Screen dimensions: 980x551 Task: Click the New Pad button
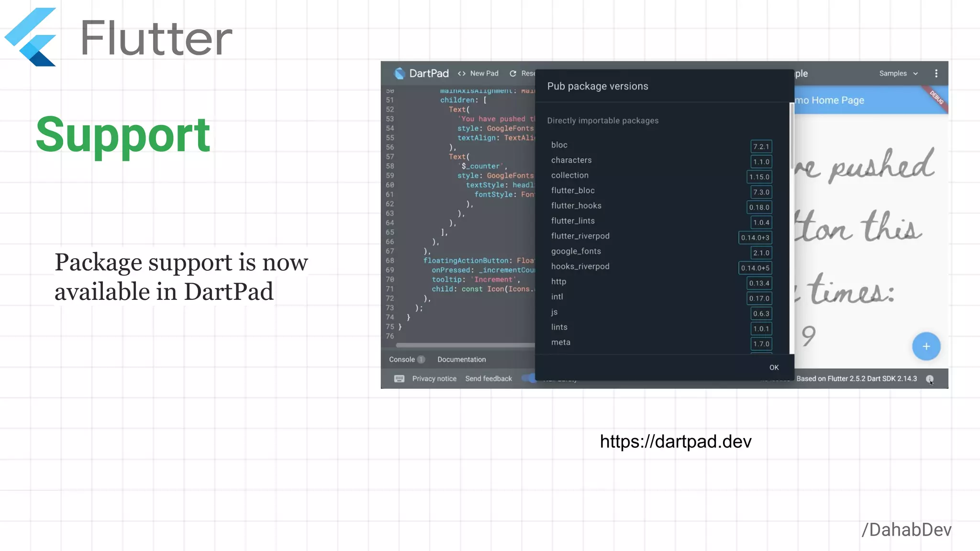point(478,73)
